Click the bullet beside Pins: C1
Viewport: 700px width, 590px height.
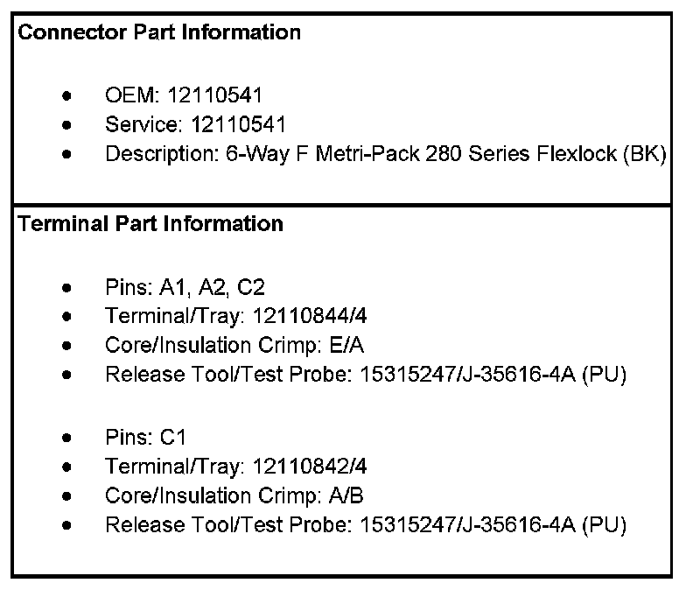point(67,437)
